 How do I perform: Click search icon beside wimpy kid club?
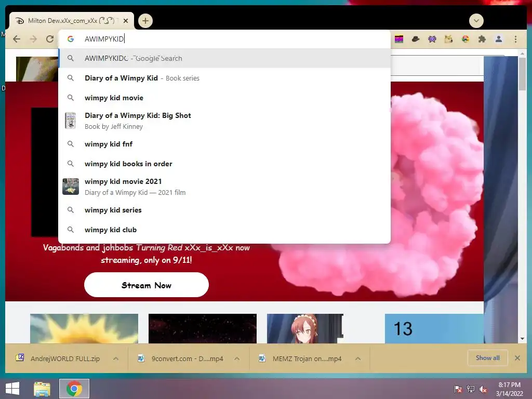tap(71, 230)
